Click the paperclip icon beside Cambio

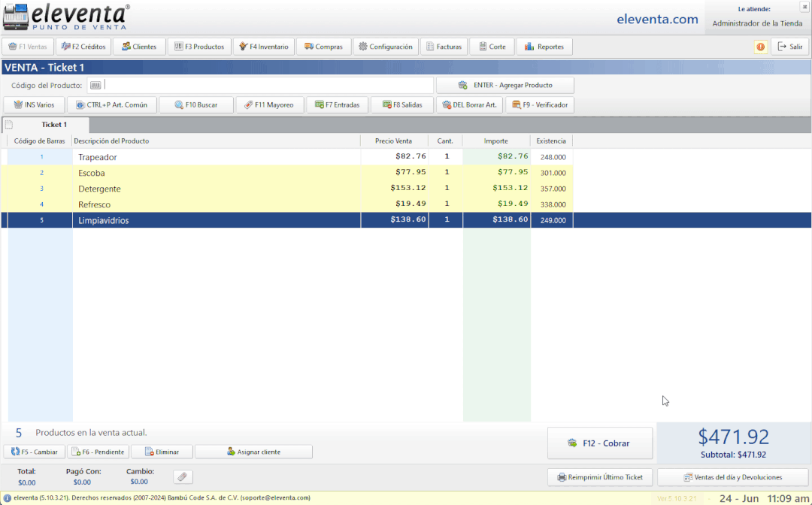(x=183, y=477)
